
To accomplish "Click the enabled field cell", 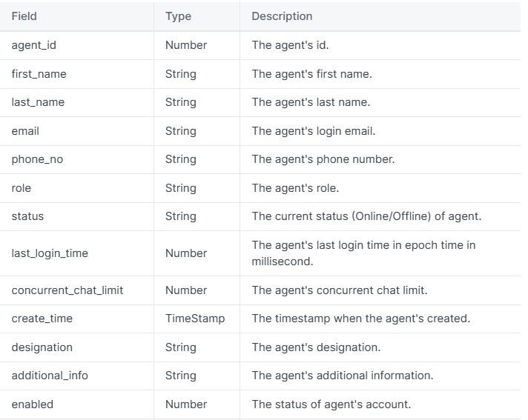I will (x=33, y=404).
